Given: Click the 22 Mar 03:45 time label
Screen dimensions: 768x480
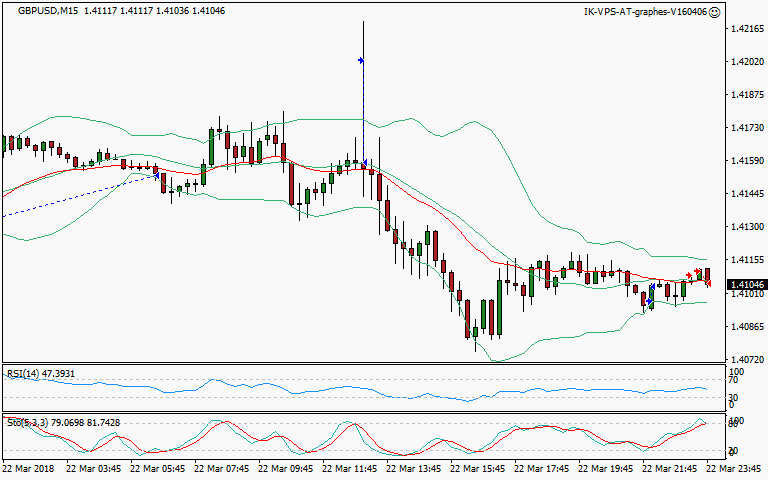Looking at the screenshot, I should (x=93, y=468).
